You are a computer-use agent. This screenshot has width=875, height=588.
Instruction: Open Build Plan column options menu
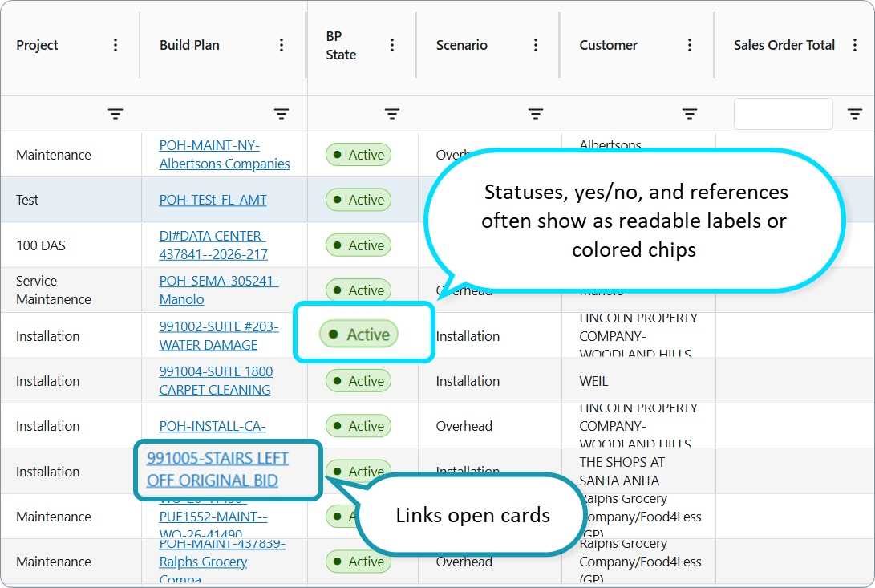[282, 45]
